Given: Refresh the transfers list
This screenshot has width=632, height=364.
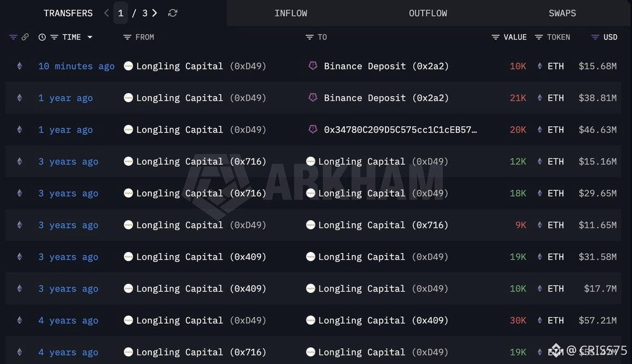Looking at the screenshot, I should click(172, 13).
